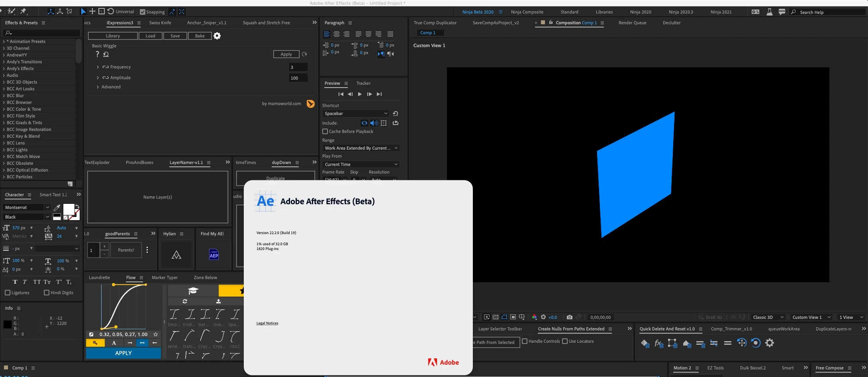Screen dimensions: 868x377
Task: Check Handle Controls option
Action: coord(525,341)
